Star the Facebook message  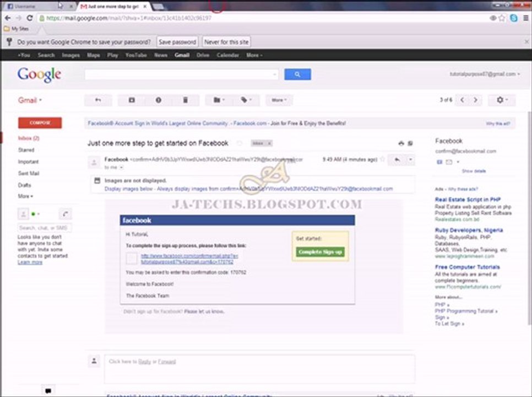pos(382,159)
